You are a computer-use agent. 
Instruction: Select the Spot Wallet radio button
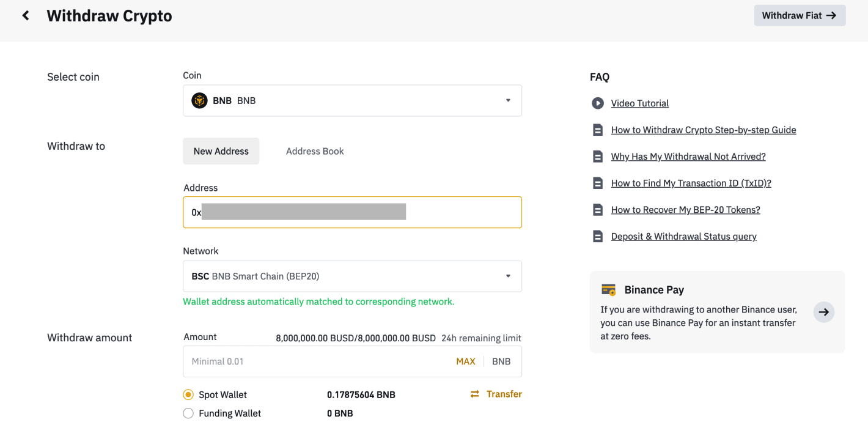[x=188, y=395]
